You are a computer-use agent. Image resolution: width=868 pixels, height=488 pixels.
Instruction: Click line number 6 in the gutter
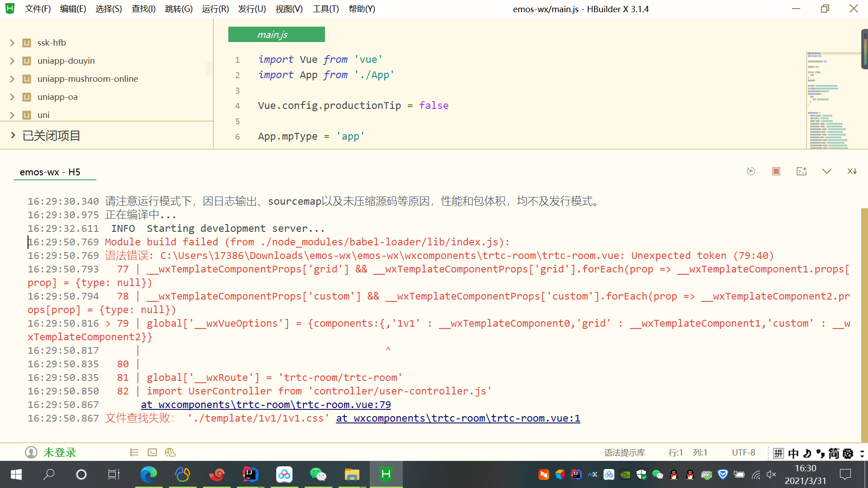point(237,137)
